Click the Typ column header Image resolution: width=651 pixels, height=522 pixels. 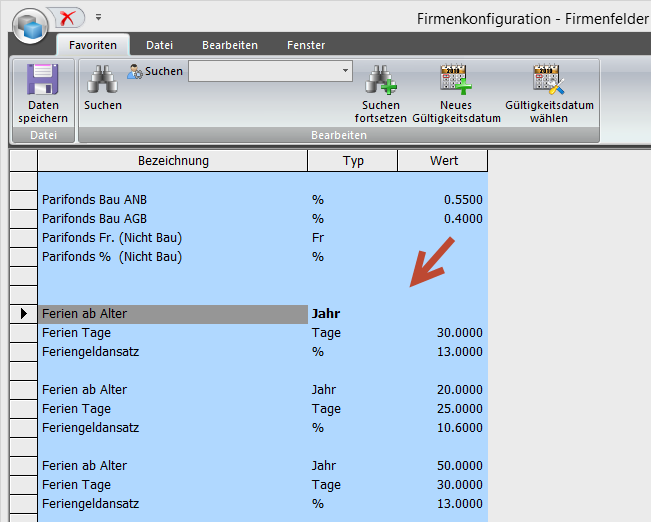[353, 161]
